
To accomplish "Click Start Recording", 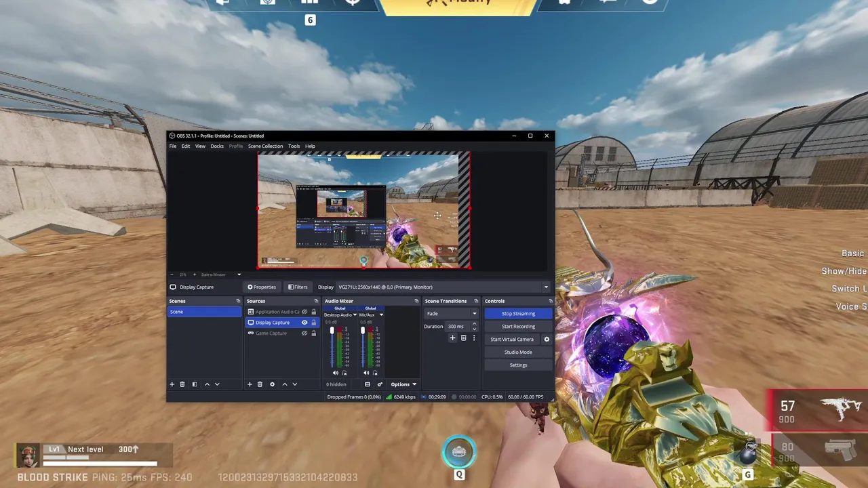I will pyautogui.click(x=518, y=327).
